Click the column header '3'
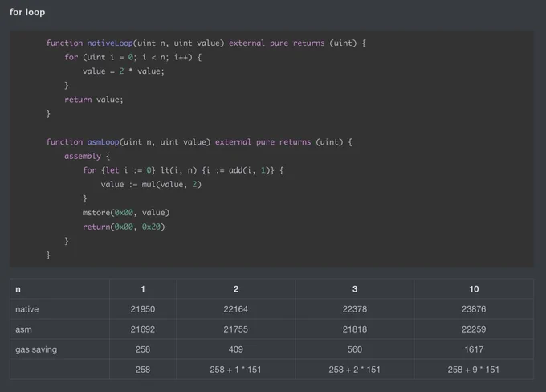Viewport: 546px width, 392px height. [x=355, y=289]
